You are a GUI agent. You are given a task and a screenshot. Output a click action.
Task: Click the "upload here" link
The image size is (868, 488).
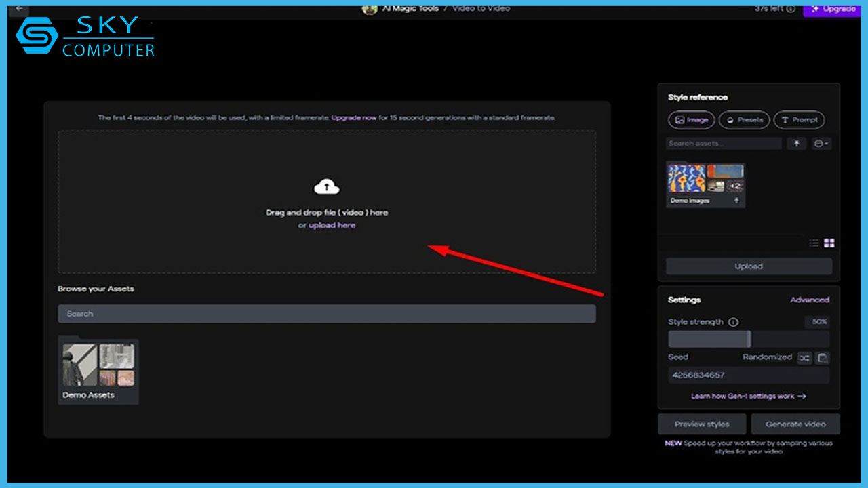[332, 226]
